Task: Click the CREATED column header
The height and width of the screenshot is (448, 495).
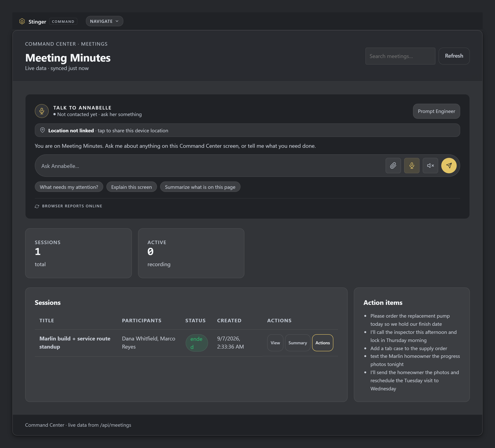Action: click(229, 321)
